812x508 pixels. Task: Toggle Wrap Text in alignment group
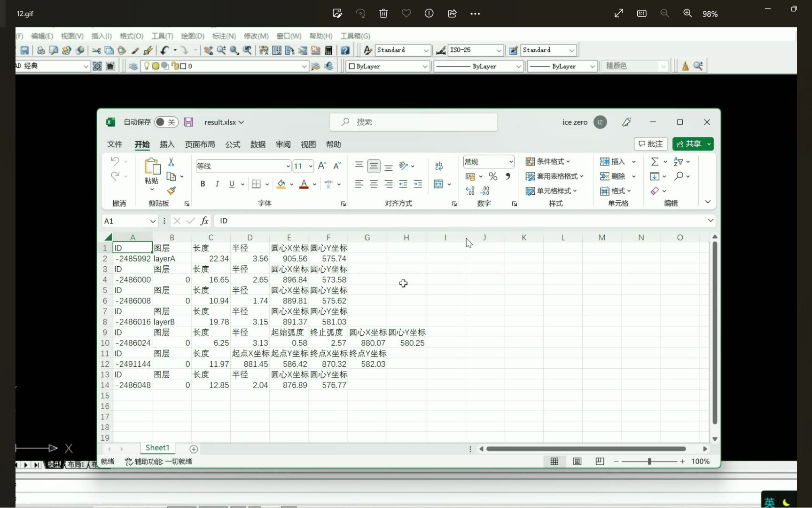[439, 166]
